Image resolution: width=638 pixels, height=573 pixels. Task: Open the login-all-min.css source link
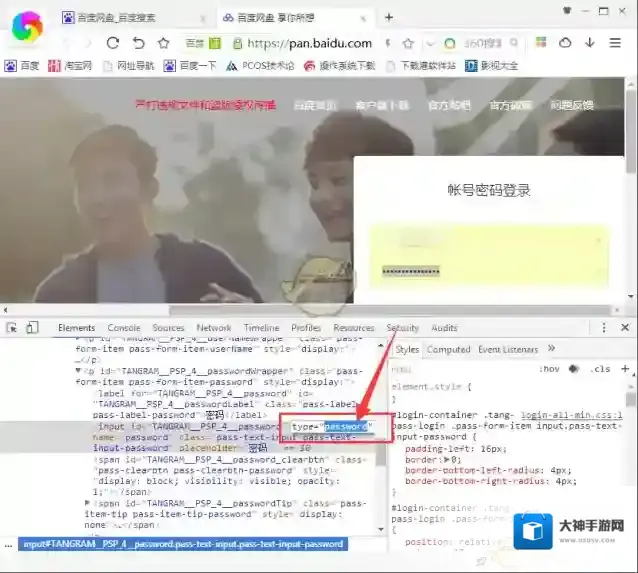(x=571, y=414)
